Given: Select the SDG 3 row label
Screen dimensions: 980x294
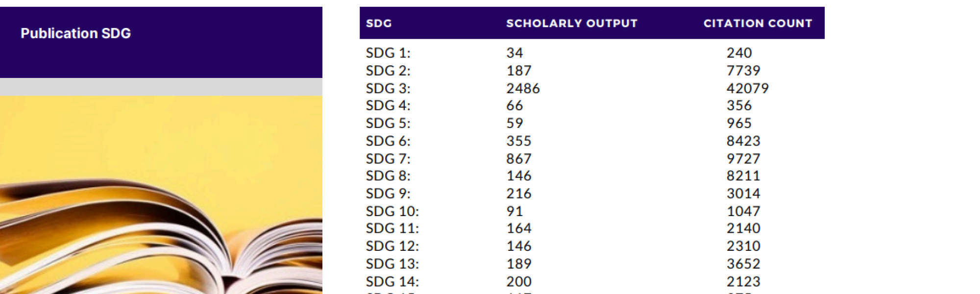Looking at the screenshot, I should pos(388,89).
